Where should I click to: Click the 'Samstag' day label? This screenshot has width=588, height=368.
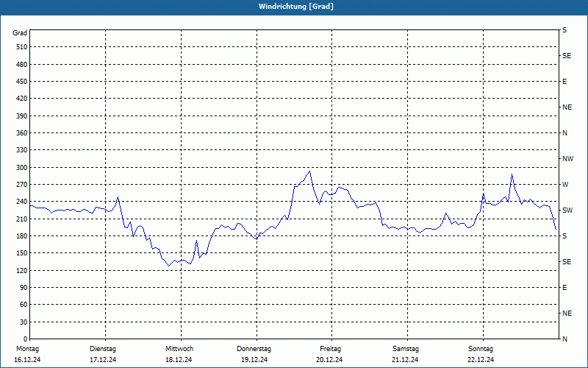click(x=406, y=349)
